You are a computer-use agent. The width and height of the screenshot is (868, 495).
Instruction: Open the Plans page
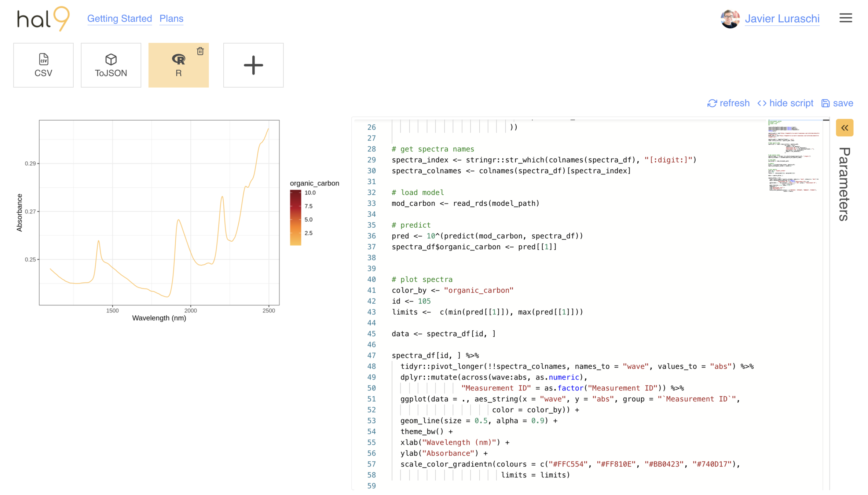tap(171, 19)
